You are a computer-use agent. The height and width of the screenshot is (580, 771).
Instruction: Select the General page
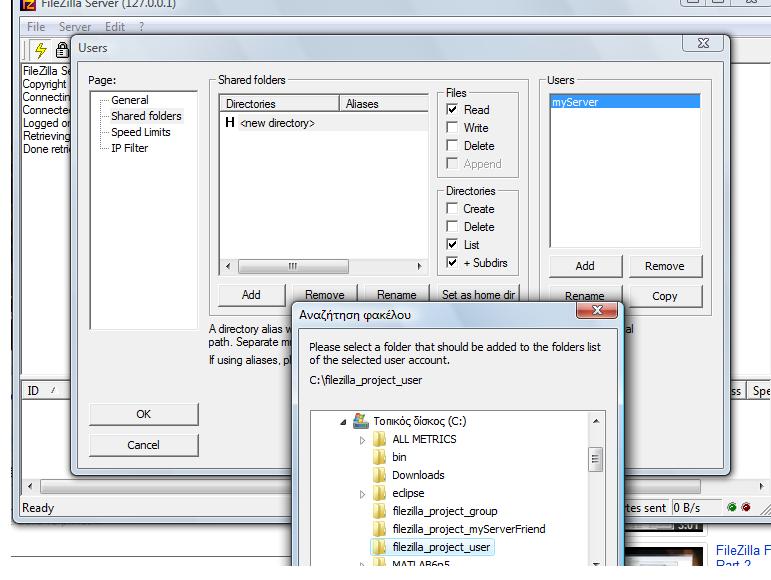pyautogui.click(x=130, y=100)
